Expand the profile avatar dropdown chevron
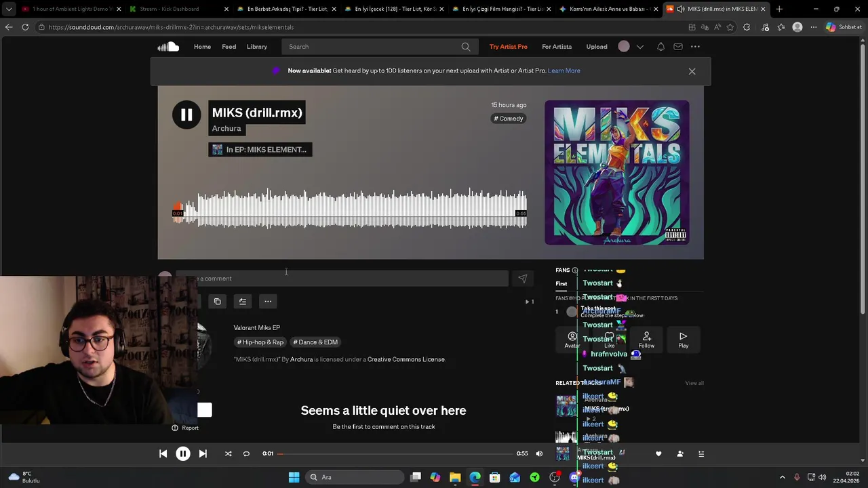The image size is (868, 488). coord(639,47)
